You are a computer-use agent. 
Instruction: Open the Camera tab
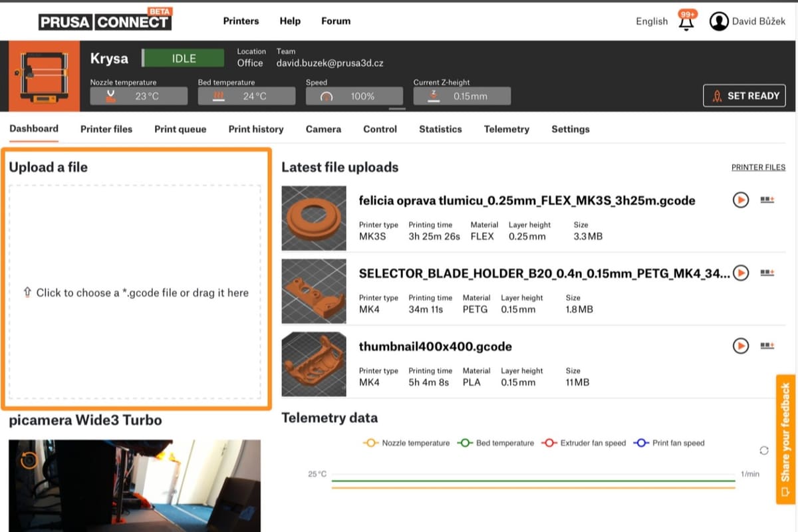323,129
